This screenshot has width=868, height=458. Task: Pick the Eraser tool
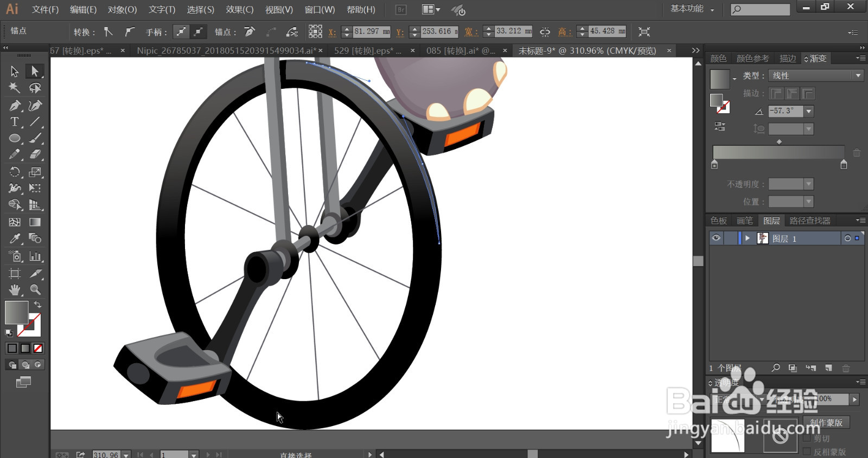pyautogui.click(x=35, y=154)
